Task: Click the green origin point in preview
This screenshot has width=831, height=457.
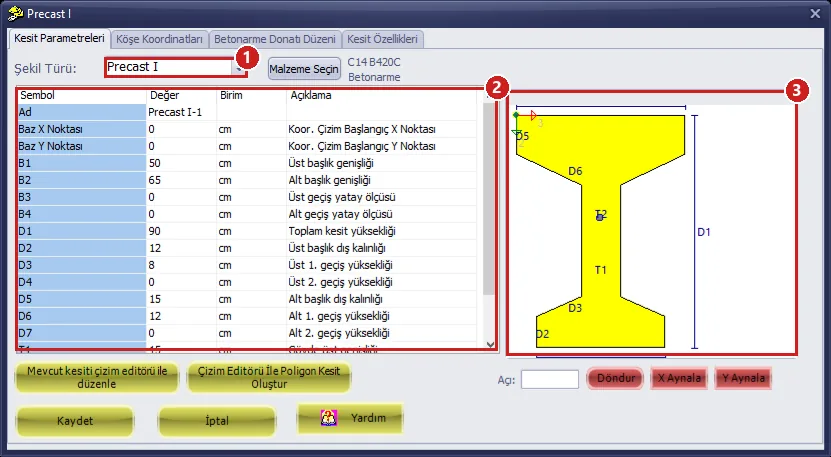Action: point(516,115)
